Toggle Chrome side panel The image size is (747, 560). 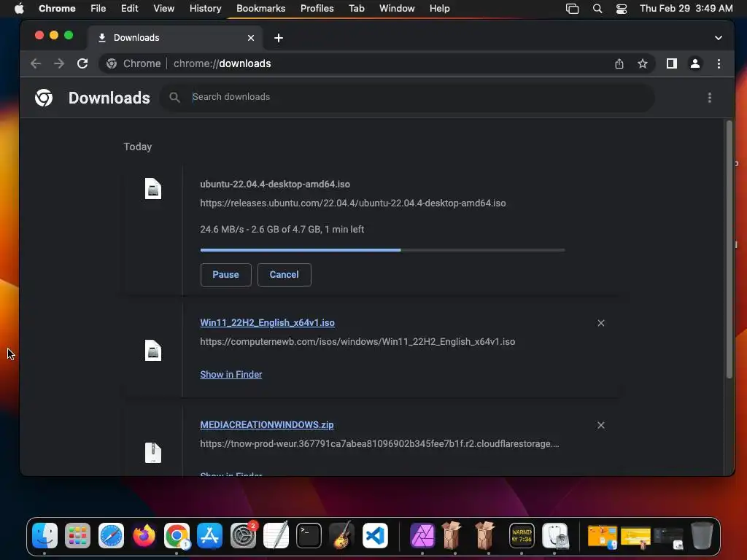point(672,63)
